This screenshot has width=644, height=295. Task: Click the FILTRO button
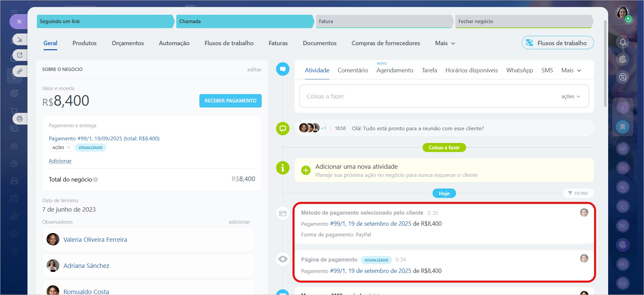click(578, 193)
